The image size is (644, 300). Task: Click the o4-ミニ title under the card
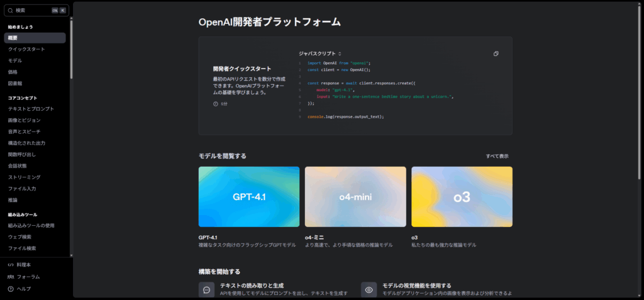pyautogui.click(x=314, y=238)
